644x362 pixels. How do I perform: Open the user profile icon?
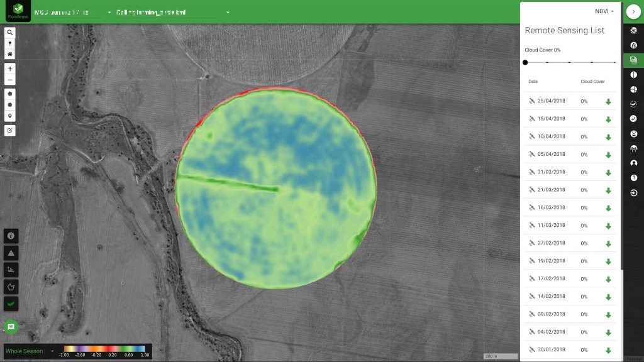pyautogui.click(x=634, y=163)
